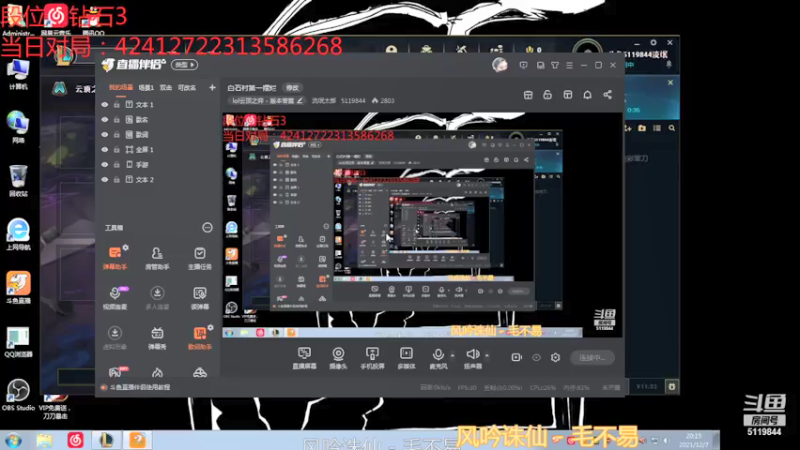Lock the 全屏 1 source
Screen dimensions: 800x450
pos(117,149)
